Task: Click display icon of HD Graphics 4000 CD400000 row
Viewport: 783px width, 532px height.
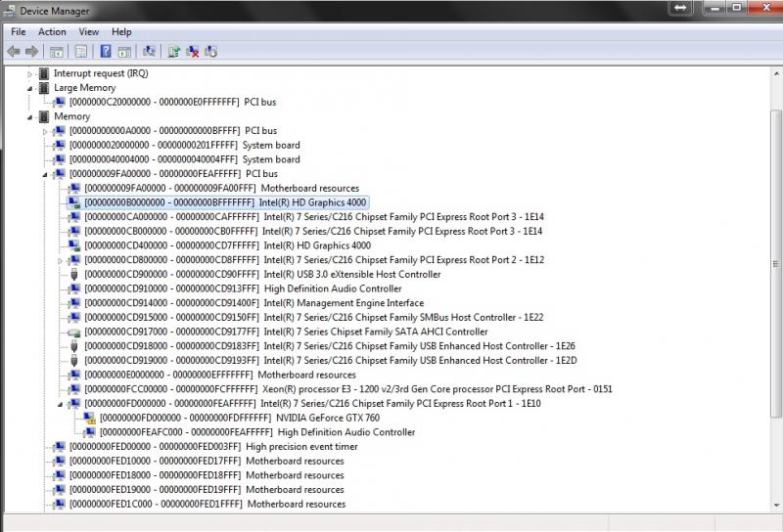Action: click(x=74, y=245)
